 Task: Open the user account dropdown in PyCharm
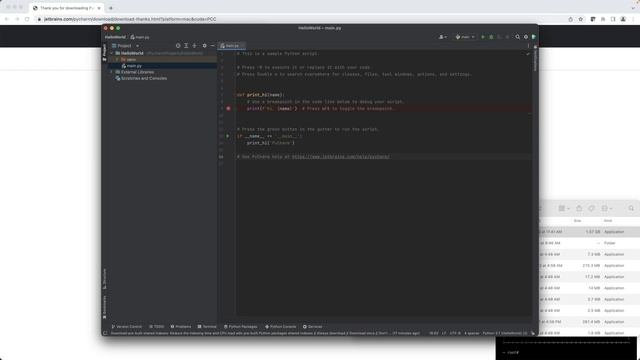tap(443, 37)
